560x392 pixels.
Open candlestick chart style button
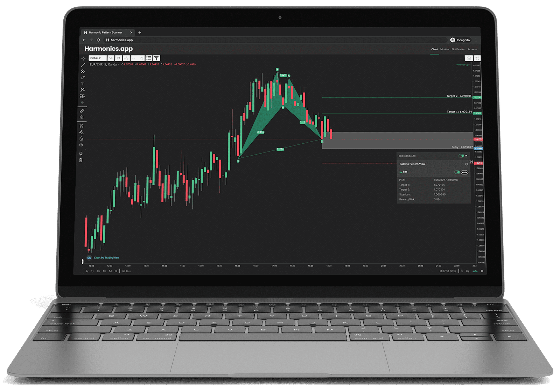119,58
